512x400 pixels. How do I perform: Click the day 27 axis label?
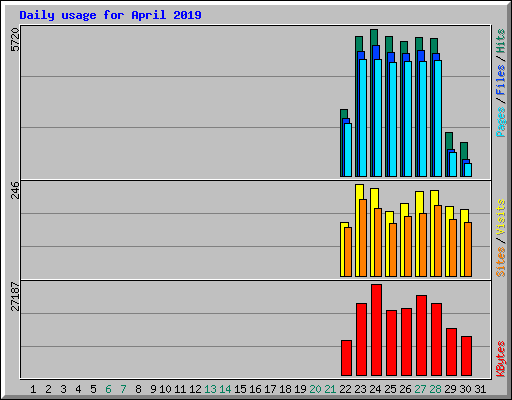tap(420, 389)
